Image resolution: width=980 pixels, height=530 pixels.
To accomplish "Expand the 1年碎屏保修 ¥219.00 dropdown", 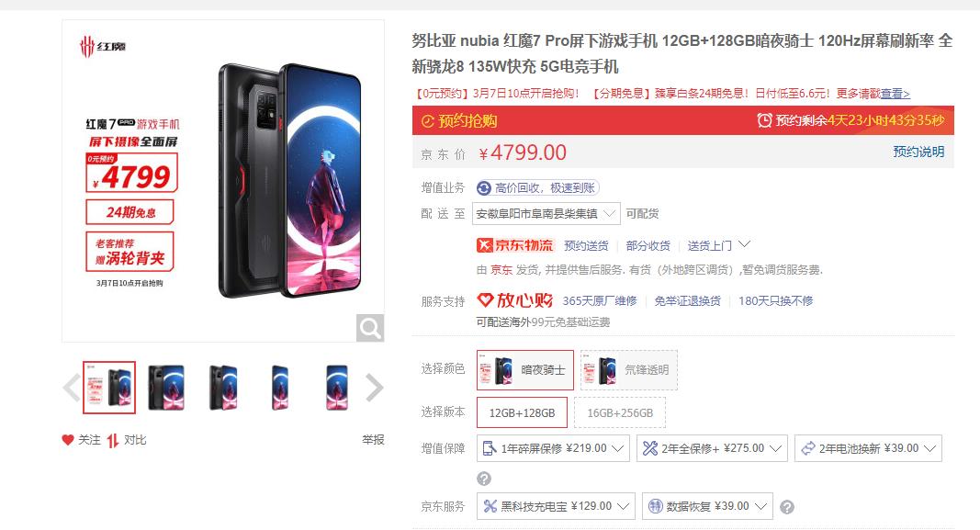I will click(x=553, y=449).
